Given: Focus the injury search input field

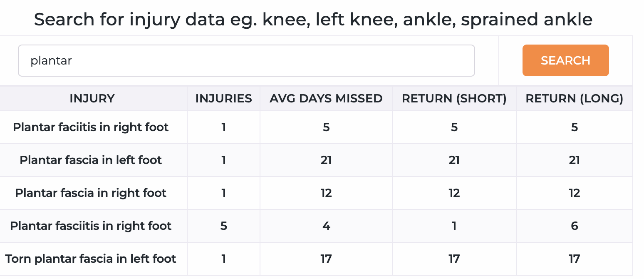Looking at the screenshot, I should click(x=246, y=61).
